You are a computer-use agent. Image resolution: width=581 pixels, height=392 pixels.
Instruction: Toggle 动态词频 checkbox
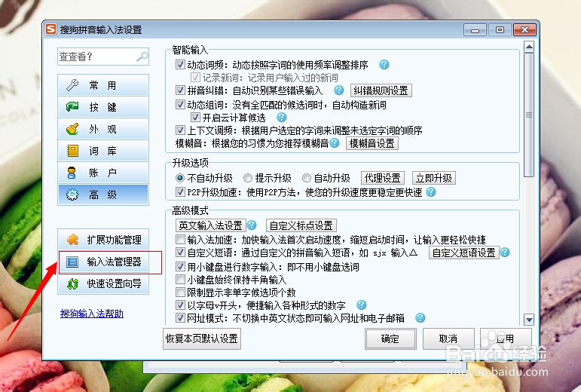(180, 65)
